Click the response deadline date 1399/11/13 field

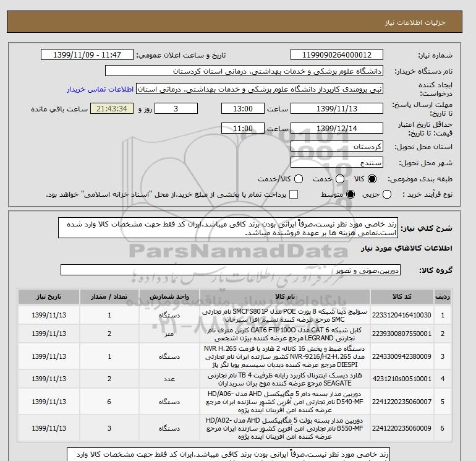click(337, 108)
